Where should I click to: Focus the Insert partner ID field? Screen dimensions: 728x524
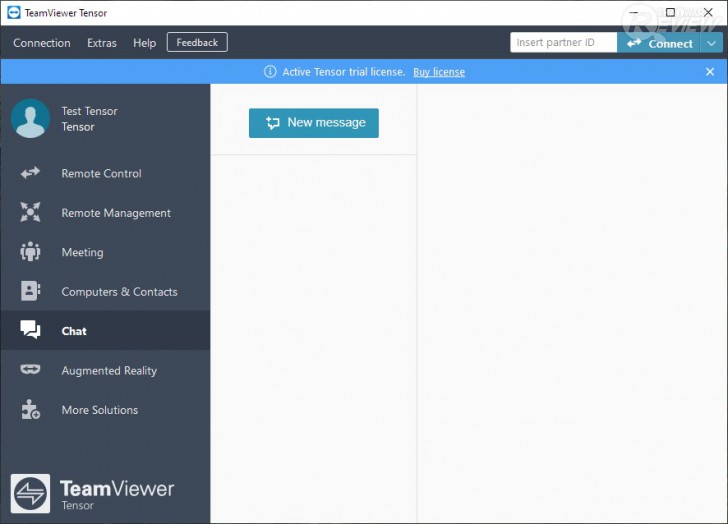[x=564, y=43]
